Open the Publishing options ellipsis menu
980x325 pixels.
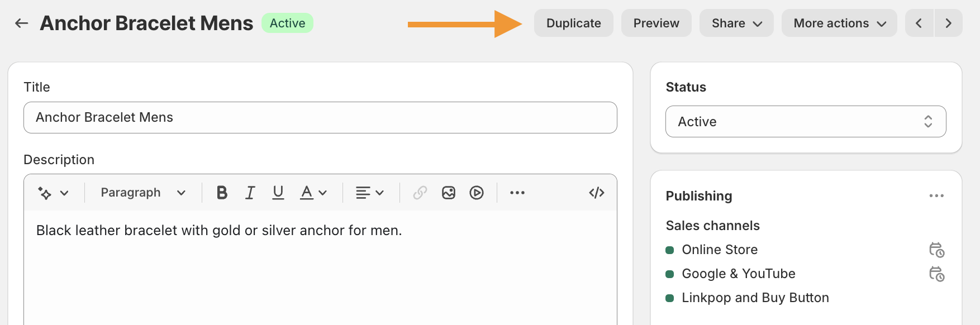(936, 196)
